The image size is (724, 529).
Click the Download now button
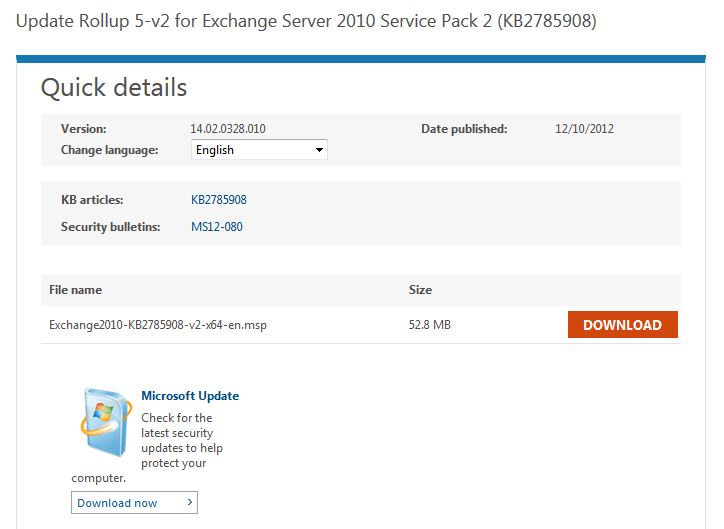point(134,503)
